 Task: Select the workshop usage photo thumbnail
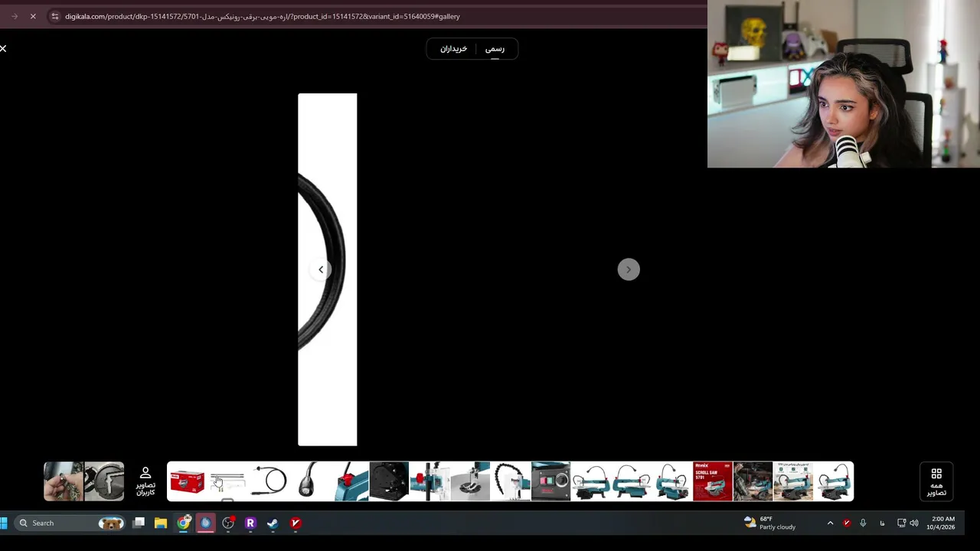tap(753, 481)
